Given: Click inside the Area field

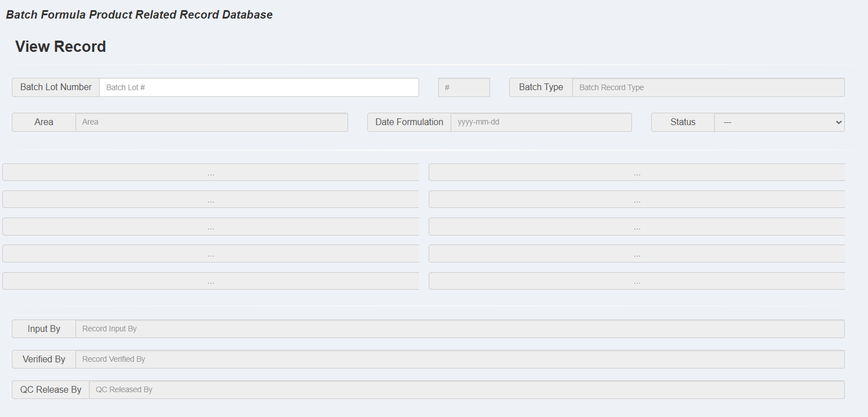Looking at the screenshot, I should [211, 122].
